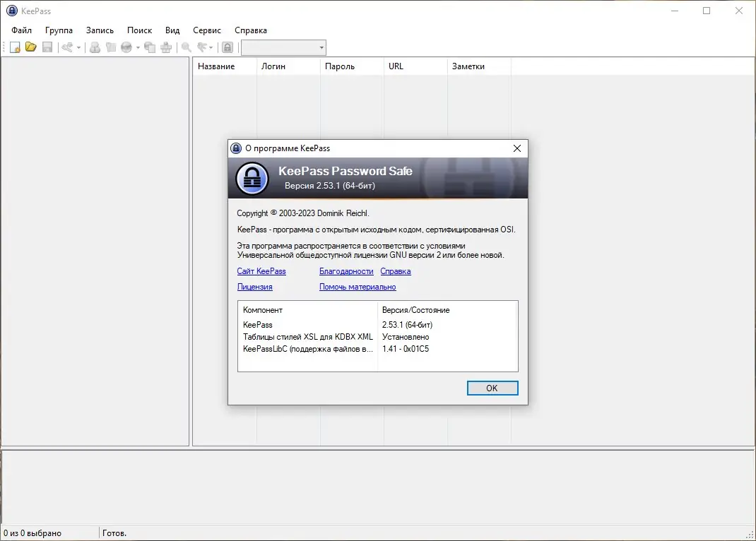Click the Название column header
The image size is (756, 541).
[x=225, y=66]
